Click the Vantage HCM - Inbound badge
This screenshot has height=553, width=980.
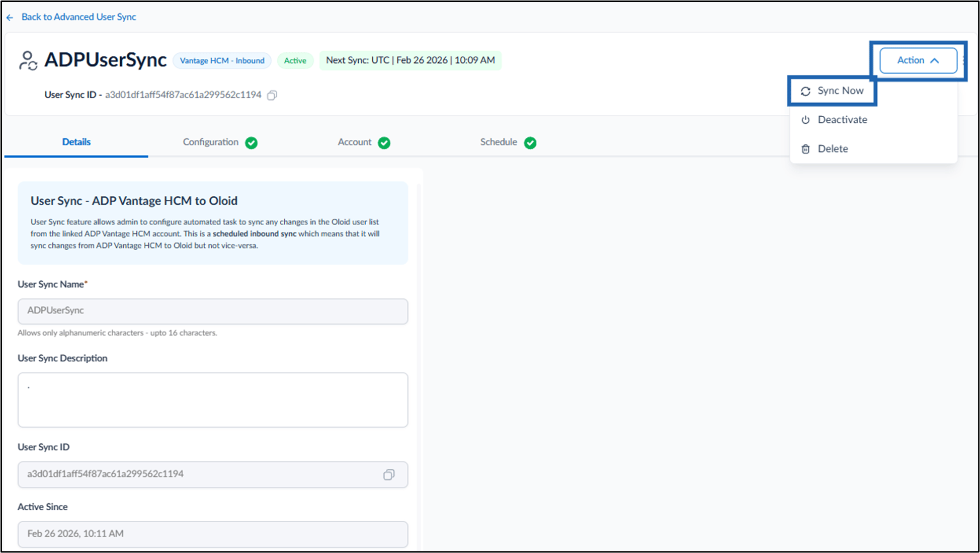point(222,61)
